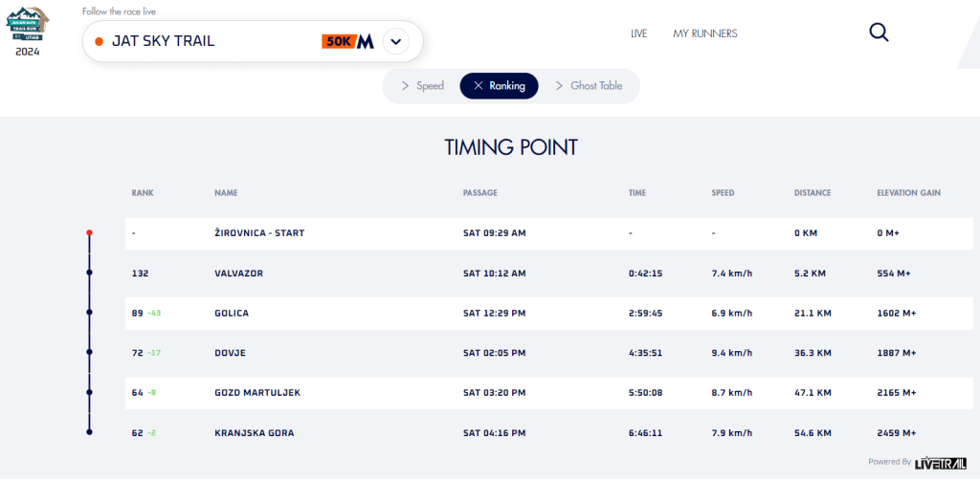Click the Žirovnica - Start row
The image size is (980, 482).
tap(548, 232)
